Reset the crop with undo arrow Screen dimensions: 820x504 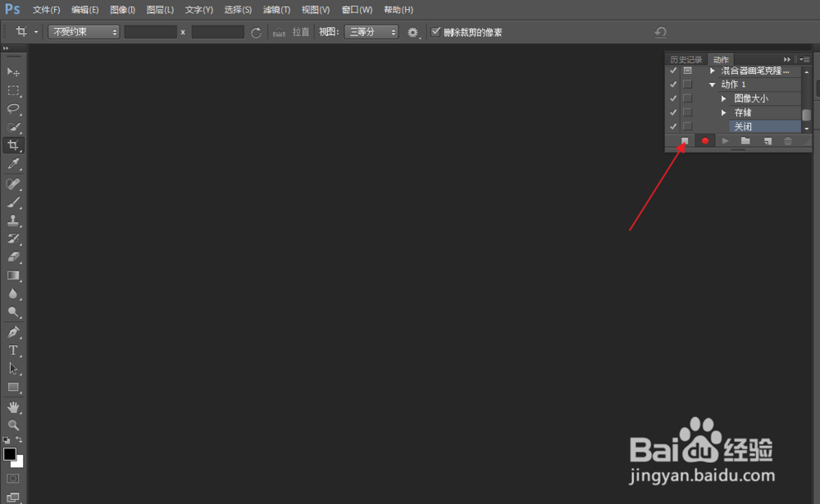(x=660, y=32)
